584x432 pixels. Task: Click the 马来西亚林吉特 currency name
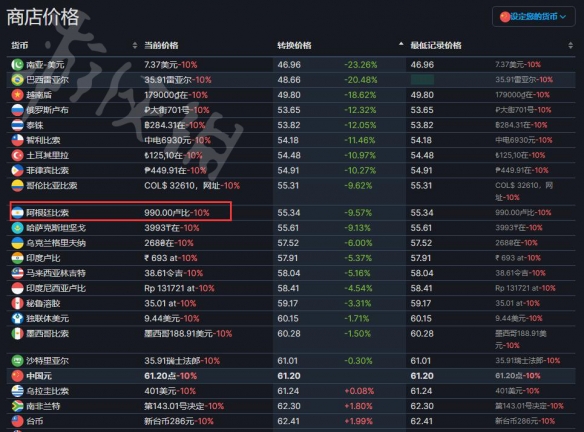pyautogui.click(x=56, y=273)
